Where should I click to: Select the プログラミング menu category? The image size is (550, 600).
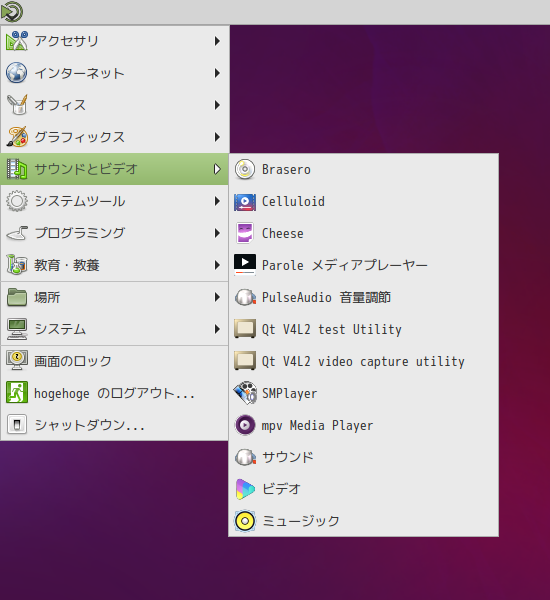tap(115, 233)
